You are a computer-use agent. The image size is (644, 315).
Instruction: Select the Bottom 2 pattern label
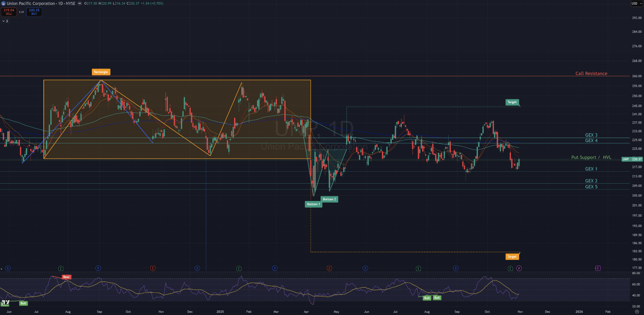coord(329,199)
